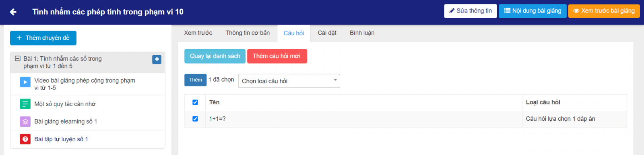Viewport: 644px width, 155px height.
Task: Open the Chọn loại câu hỏi dropdown
Action: pos(289,81)
